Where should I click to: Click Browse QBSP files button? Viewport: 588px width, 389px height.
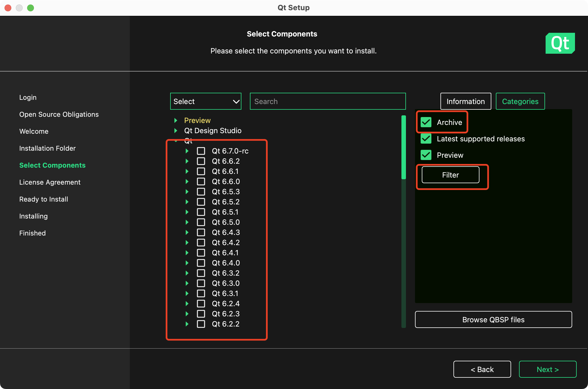pos(493,320)
